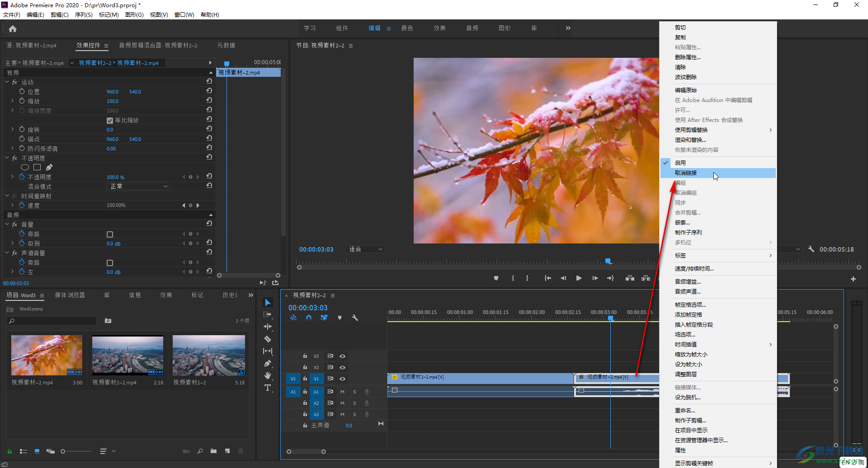The width and height of the screenshot is (868, 468).
Task: Create a rectangle opacity mask
Action: coord(37,167)
